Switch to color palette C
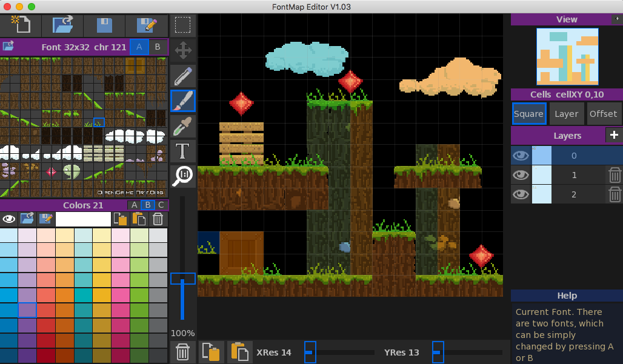Image resolution: width=623 pixels, height=364 pixels. point(161,205)
